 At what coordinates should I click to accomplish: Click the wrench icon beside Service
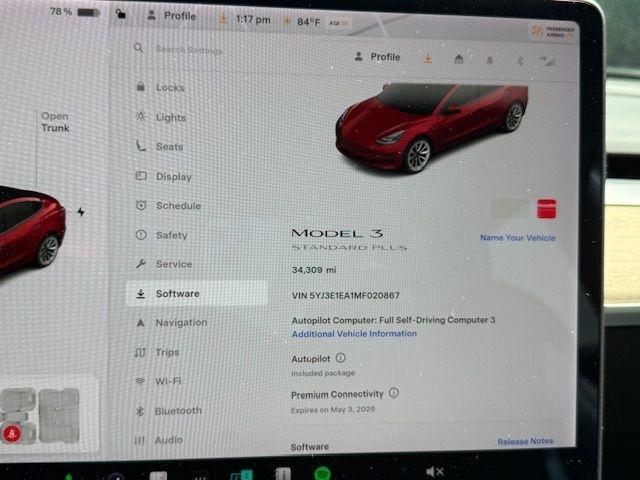click(x=141, y=264)
